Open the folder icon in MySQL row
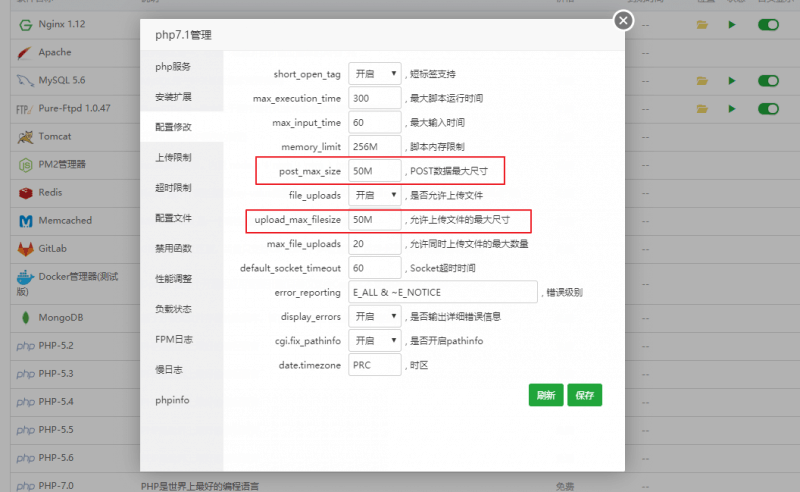The width and height of the screenshot is (800, 492). 703,81
